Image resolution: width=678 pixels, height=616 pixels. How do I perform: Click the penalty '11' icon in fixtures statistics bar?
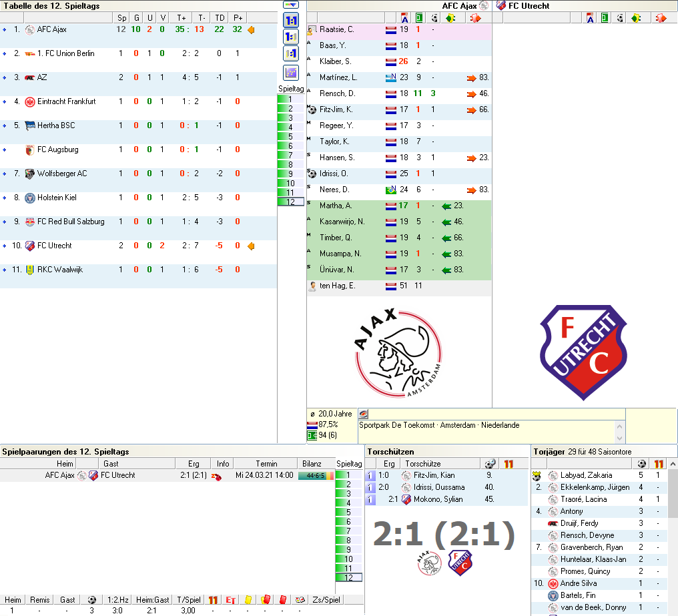click(213, 600)
